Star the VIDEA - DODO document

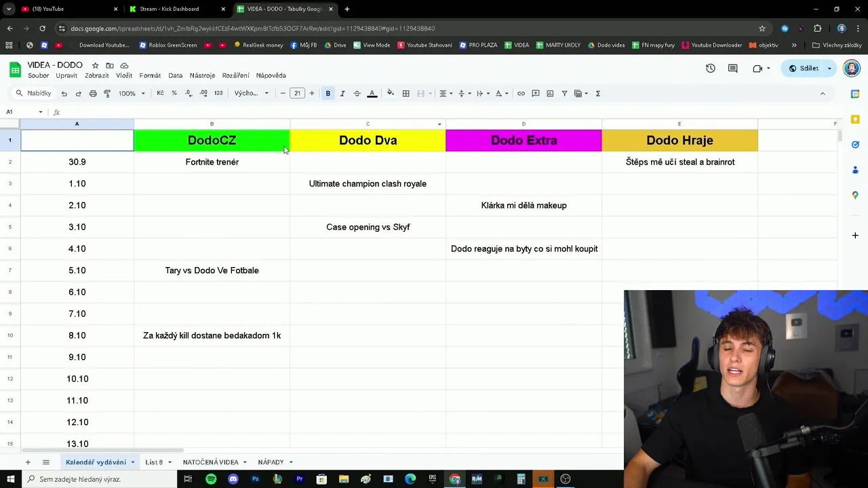click(x=95, y=66)
